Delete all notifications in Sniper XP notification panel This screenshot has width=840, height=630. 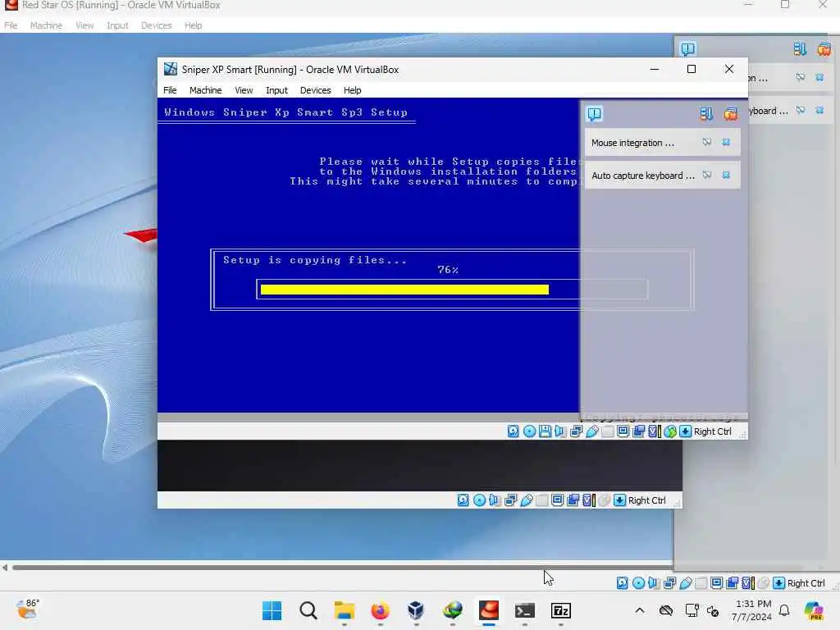pos(731,113)
